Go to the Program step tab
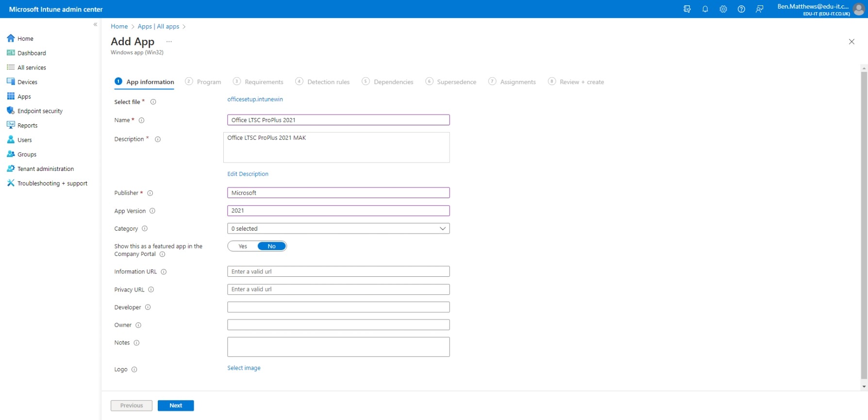 [203, 82]
